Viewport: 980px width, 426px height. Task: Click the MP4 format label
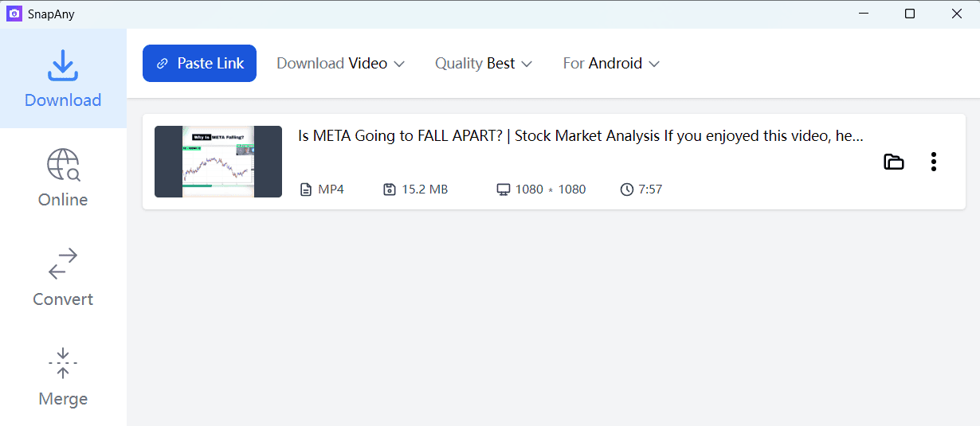coord(331,190)
